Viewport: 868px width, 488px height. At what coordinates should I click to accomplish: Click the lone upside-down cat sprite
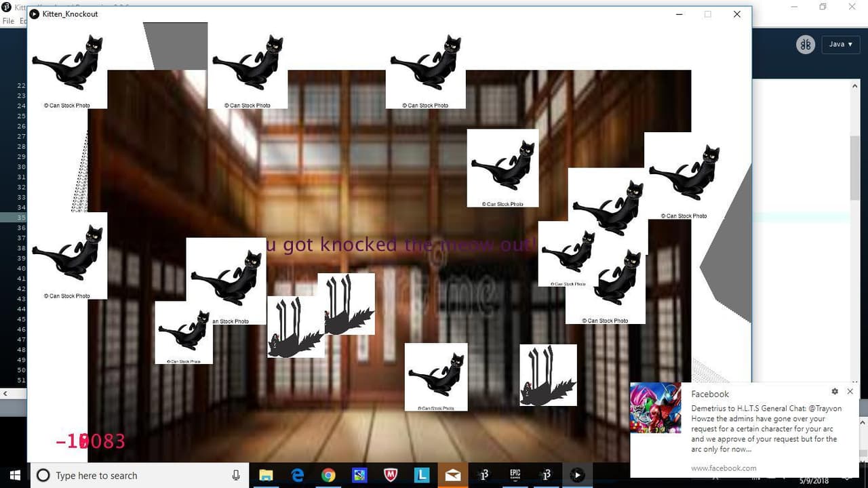[x=548, y=375]
